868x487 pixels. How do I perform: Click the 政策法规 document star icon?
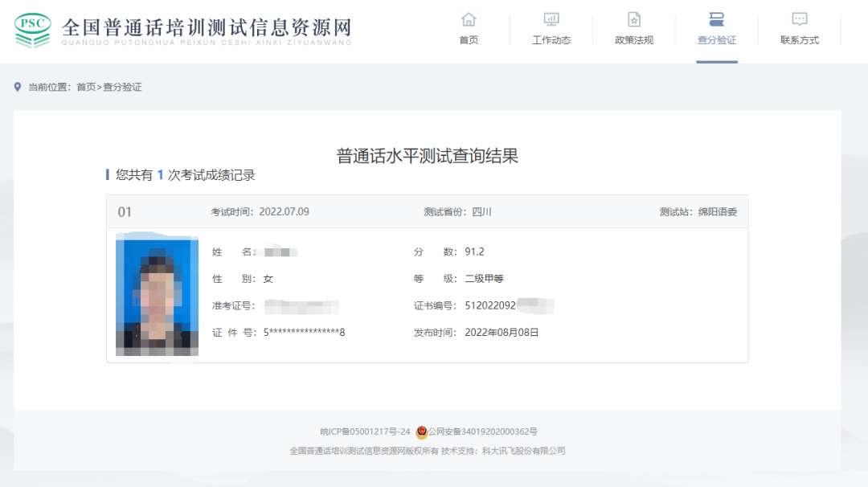tap(634, 19)
